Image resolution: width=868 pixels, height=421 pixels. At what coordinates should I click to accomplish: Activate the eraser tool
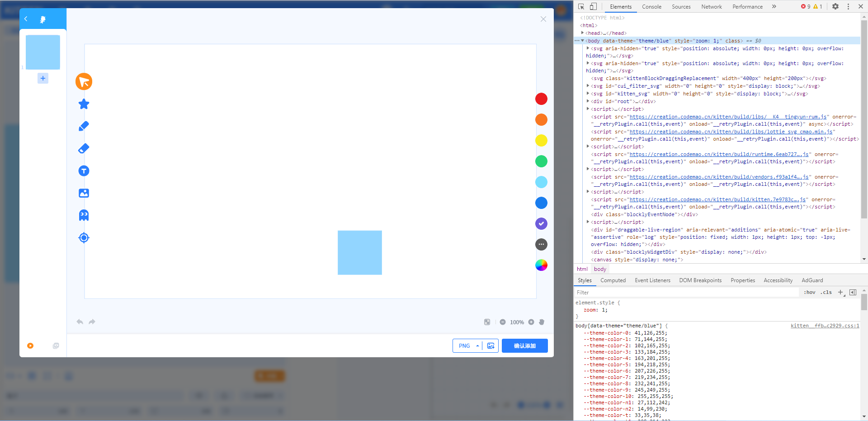(84, 148)
